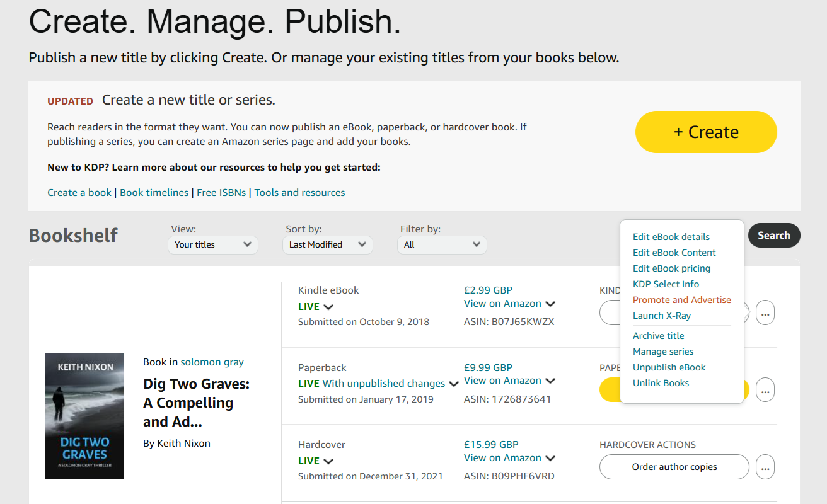Screen dimensions: 827x504
Task: Select Manage series menu entry
Action: coord(662,352)
